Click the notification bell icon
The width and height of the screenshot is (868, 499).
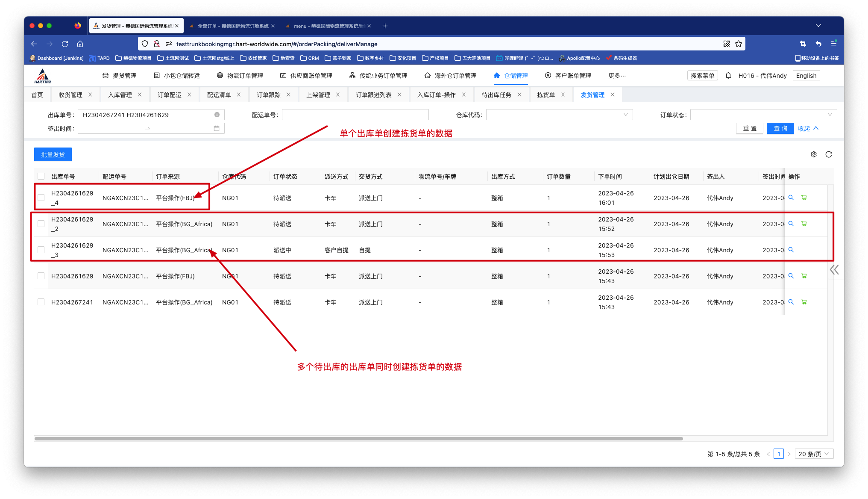click(728, 76)
